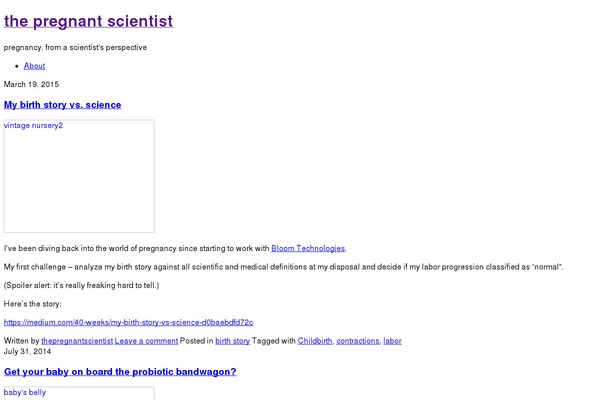Open 'the pregnant scientist' site title link
The image size is (600, 400).
click(88, 21)
